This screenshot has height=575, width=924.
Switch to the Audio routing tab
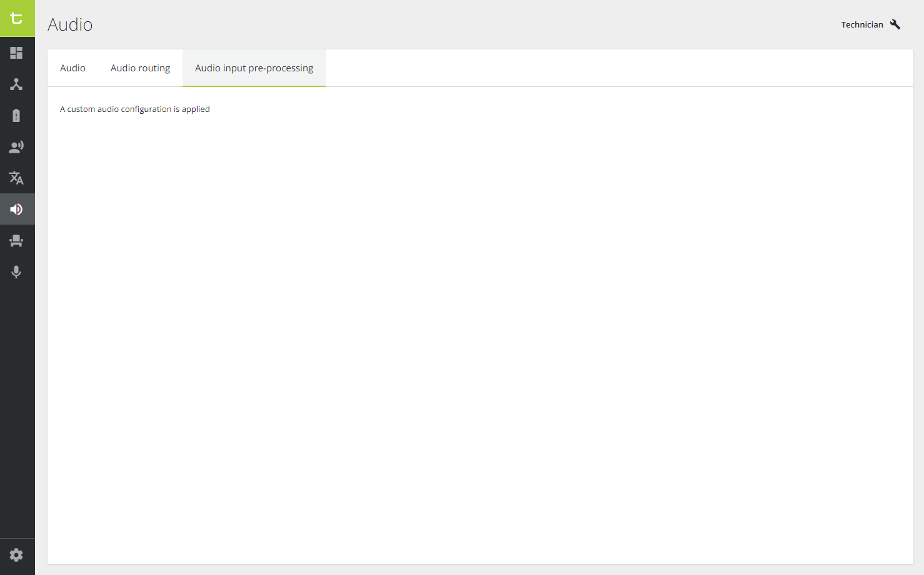tap(140, 68)
